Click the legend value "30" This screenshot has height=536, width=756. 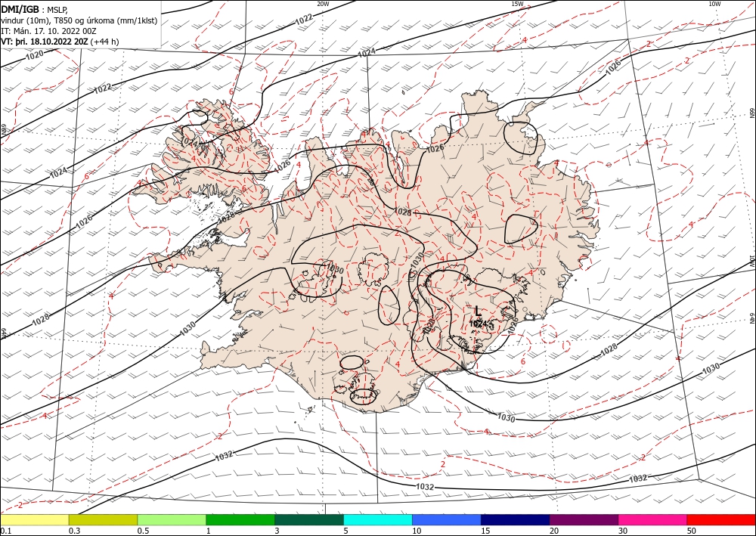(x=623, y=531)
